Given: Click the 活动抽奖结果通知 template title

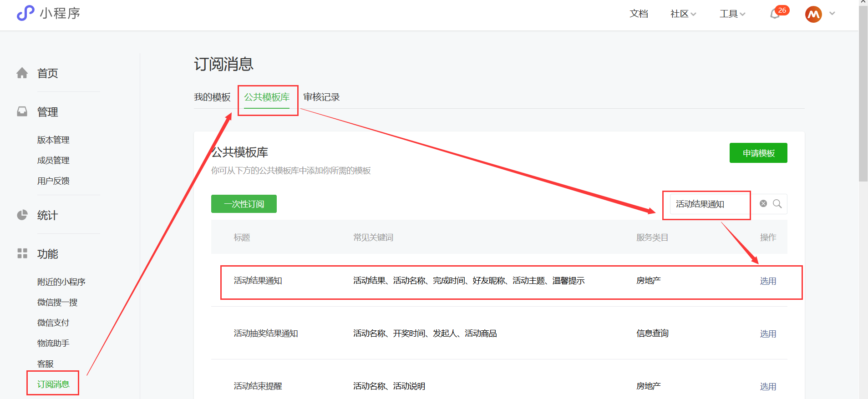Looking at the screenshot, I should point(266,333).
